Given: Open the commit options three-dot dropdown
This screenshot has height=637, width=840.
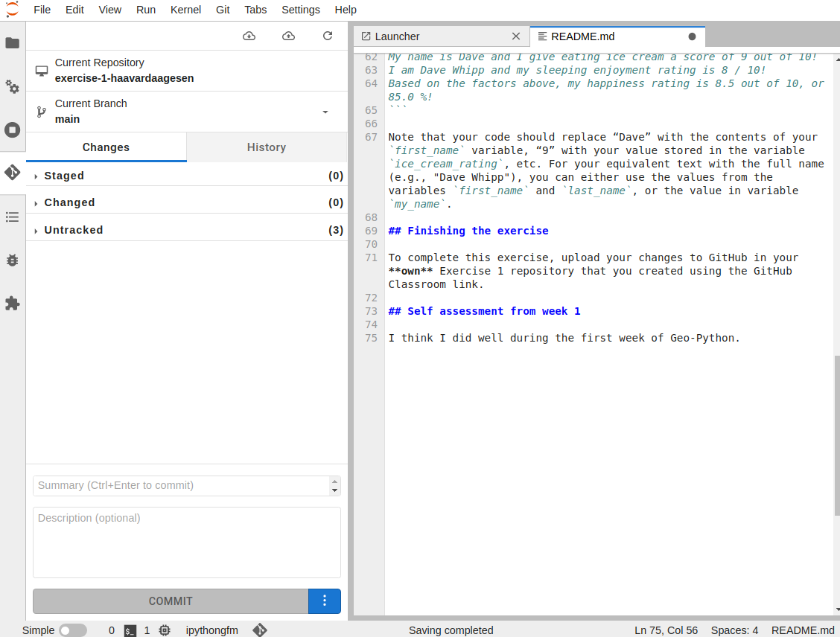Looking at the screenshot, I should pos(325,601).
